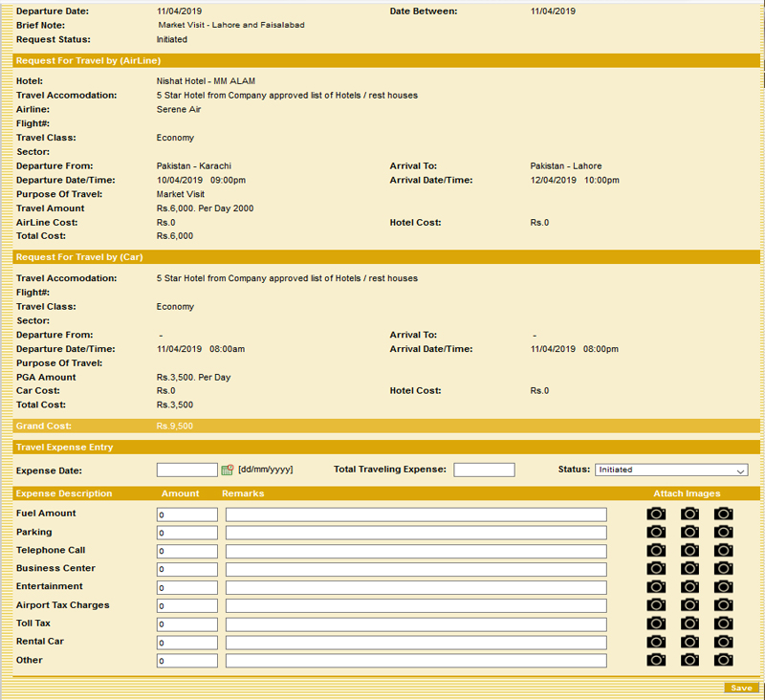Screen dimensions: 765x700
Task: Click first camera icon for Fuel Amount
Action: click(656, 514)
